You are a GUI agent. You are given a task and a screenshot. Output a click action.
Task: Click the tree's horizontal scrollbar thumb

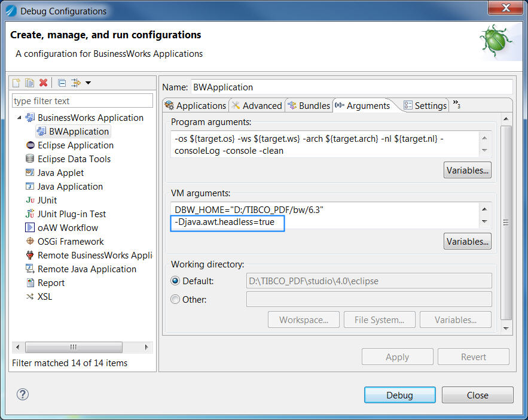pyautogui.click(x=74, y=347)
